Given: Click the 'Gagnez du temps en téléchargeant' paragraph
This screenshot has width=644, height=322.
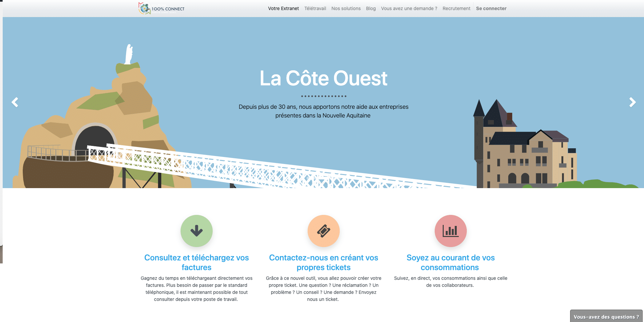Looking at the screenshot, I should pyautogui.click(x=197, y=289).
